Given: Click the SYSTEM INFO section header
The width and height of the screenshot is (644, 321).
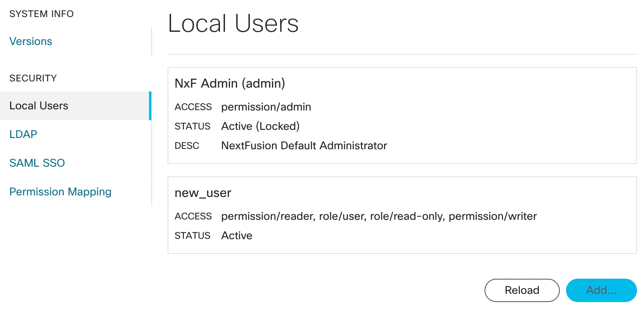Looking at the screenshot, I should (x=42, y=14).
